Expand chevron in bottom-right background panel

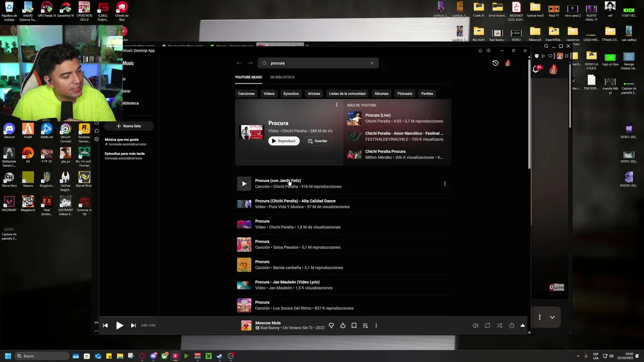[552, 317]
